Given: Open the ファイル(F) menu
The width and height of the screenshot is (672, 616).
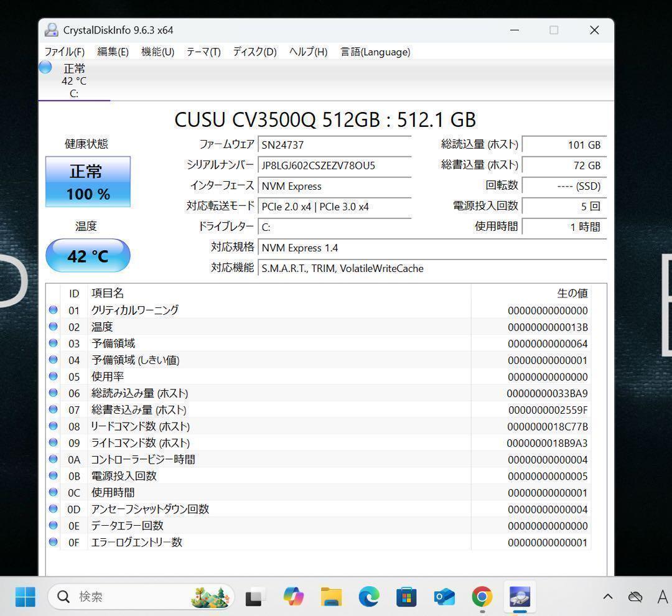Looking at the screenshot, I should 65,52.
